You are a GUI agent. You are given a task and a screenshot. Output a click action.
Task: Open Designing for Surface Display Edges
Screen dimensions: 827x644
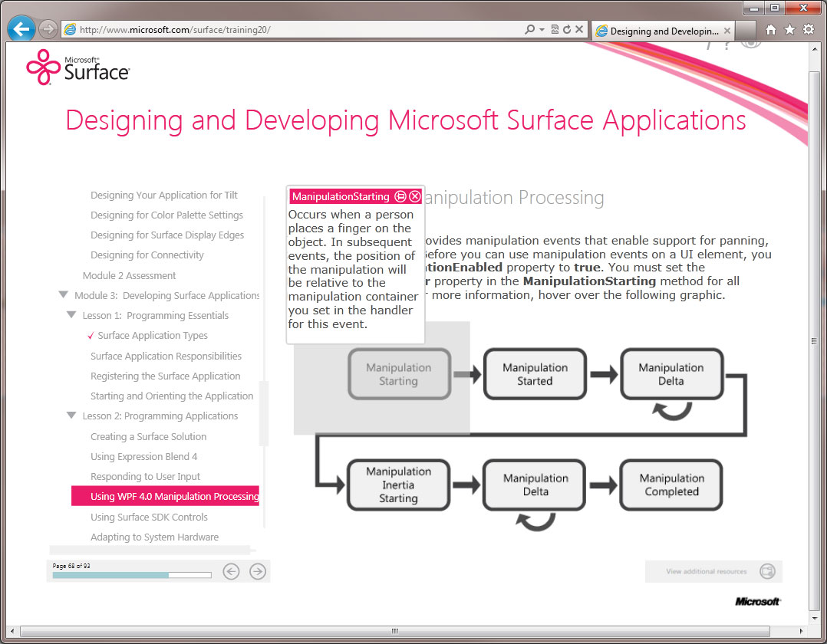coord(167,235)
